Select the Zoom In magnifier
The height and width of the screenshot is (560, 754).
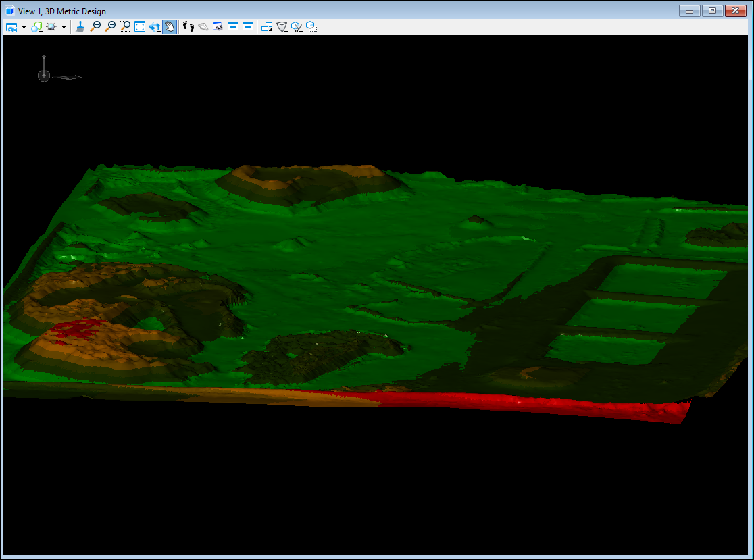coord(95,27)
